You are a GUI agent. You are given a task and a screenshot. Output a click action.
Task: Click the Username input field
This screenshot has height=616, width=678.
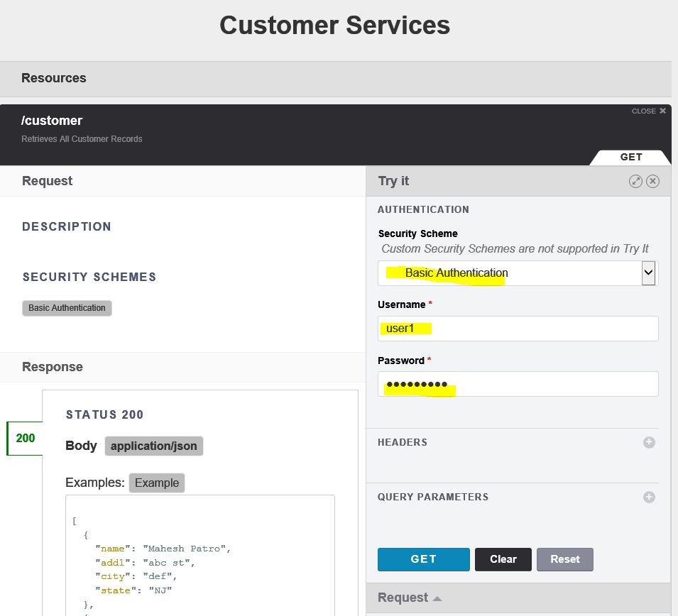(x=518, y=329)
